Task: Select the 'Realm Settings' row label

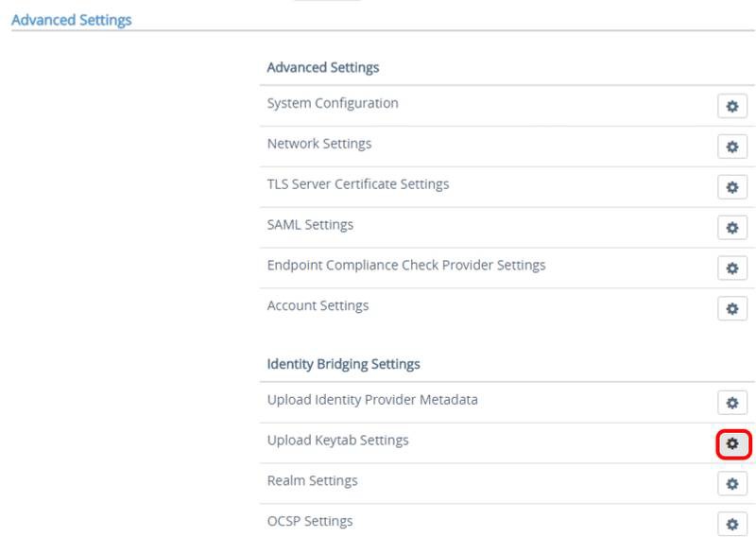Action: [312, 480]
